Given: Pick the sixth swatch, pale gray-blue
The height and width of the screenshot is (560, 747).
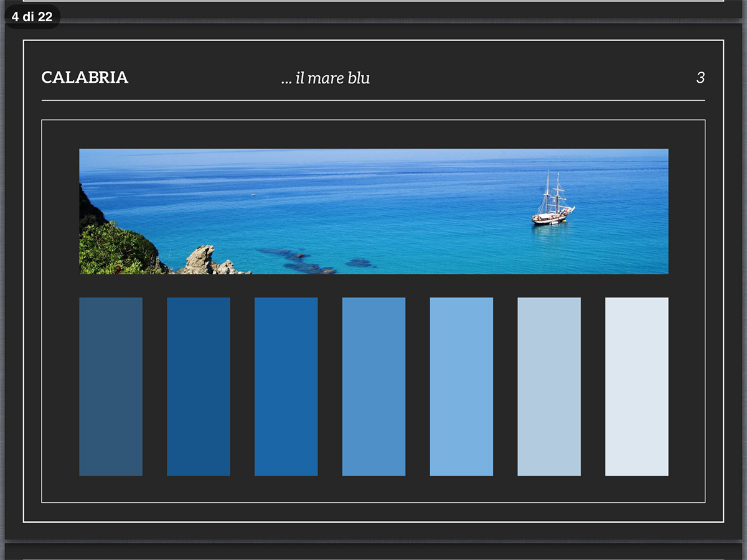Looking at the screenshot, I should click(548, 386).
